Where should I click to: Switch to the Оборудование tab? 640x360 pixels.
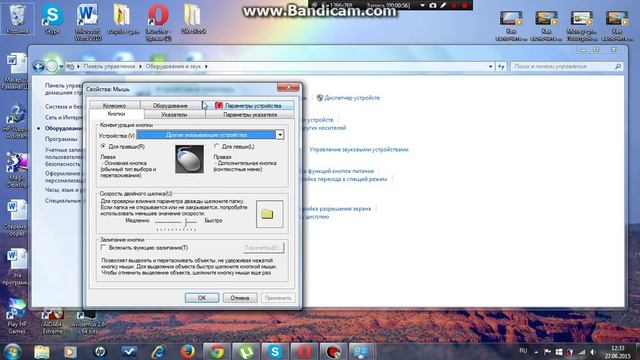pos(170,105)
